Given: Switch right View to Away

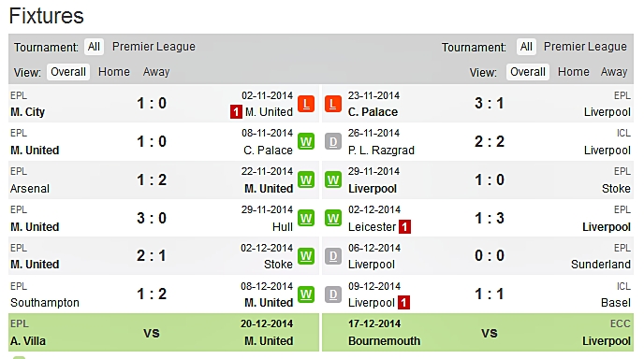Looking at the screenshot, I should 614,72.
